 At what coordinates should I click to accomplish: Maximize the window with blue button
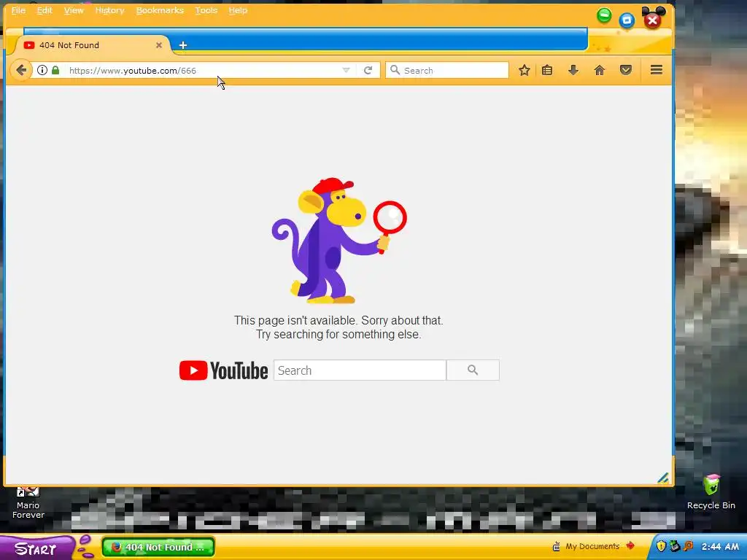click(x=627, y=20)
